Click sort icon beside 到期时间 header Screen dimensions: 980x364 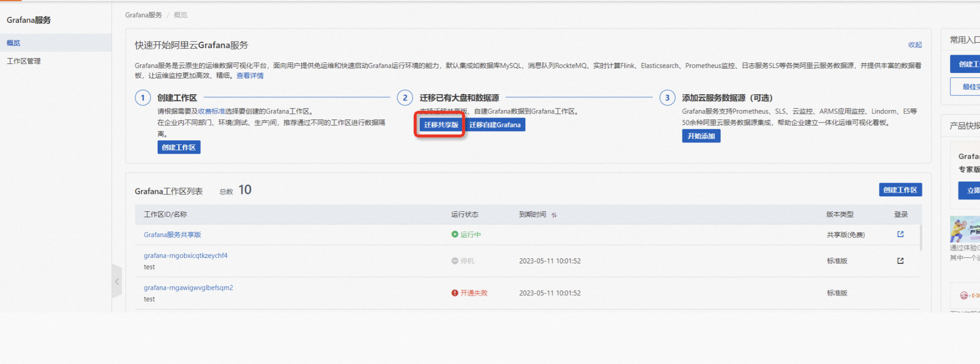point(554,215)
